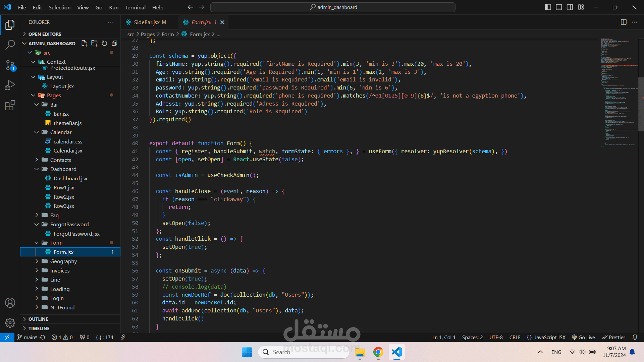The width and height of the screenshot is (644, 362).
Task: Click Go Live in the status bar
Action: [584, 337]
